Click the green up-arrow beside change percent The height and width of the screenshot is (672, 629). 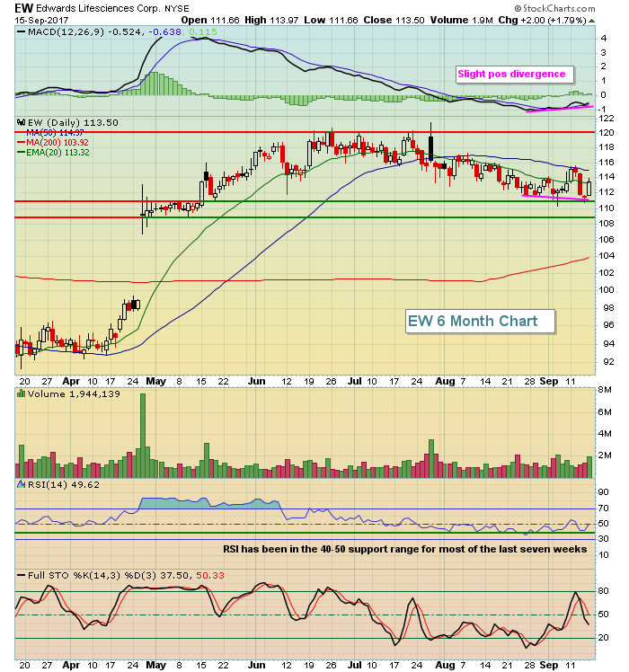coord(591,21)
